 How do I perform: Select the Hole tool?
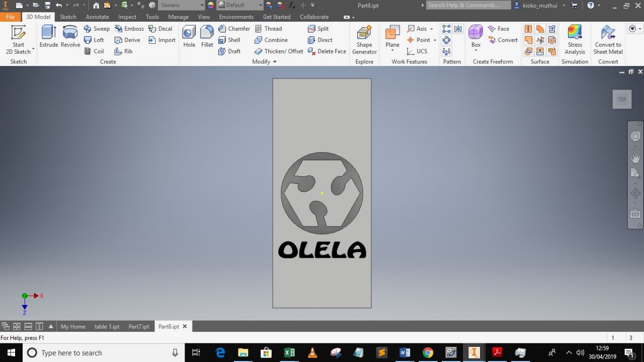point(189,36)
